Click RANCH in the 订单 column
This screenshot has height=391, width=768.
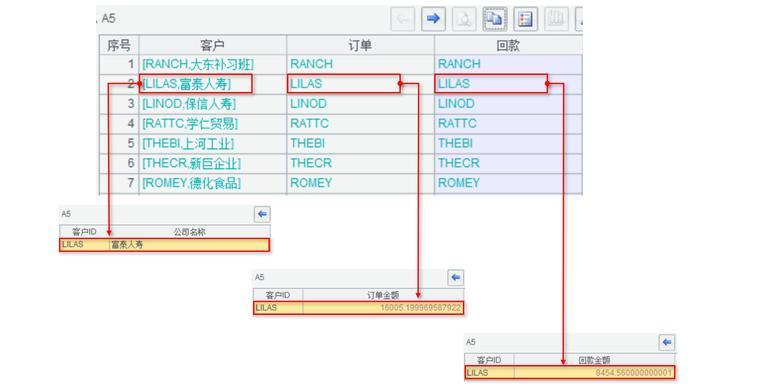coord(360,64)
